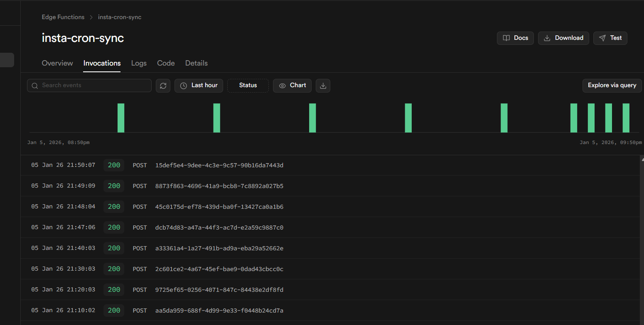Open the Last hour time range selector
644x325 pixels.
[199, 86]
